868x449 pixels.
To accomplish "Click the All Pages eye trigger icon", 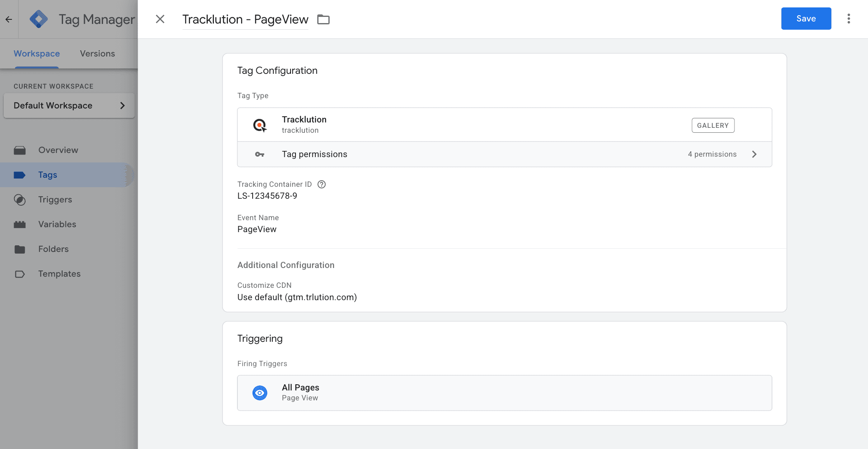I will tap(260, 393).
